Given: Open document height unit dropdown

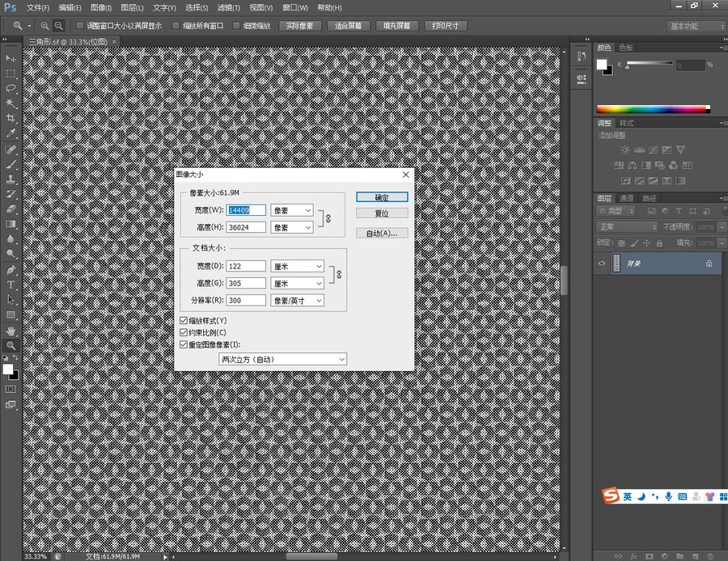Looking at the screenshot, I should pyautogui.click(x=297, y=284).
